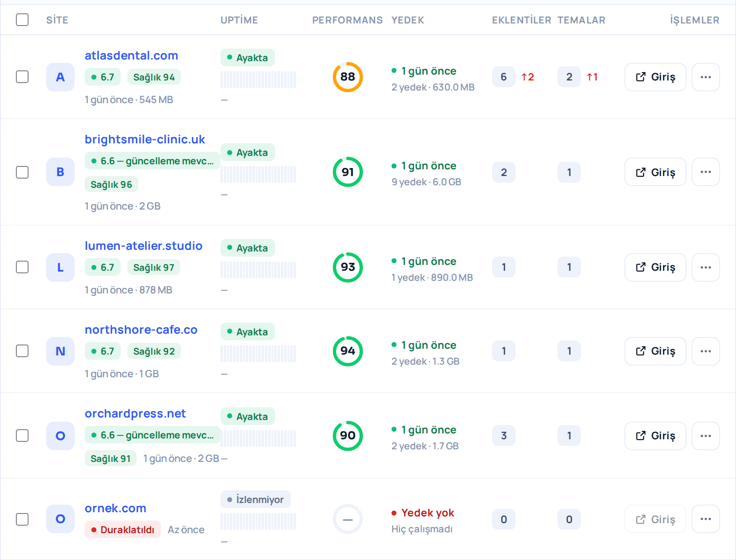Click Giriş for northshore-cafe.co
The width and height of the screenshot is (736, 560).
(656, 351)
